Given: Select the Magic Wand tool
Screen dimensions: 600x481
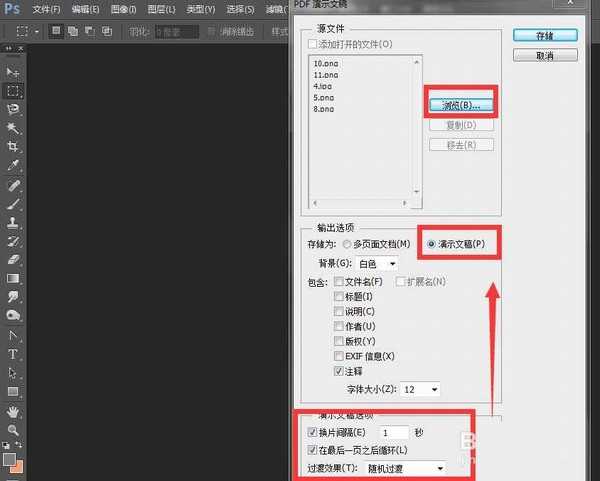Looking at the screenshot, I should point(13,129).
